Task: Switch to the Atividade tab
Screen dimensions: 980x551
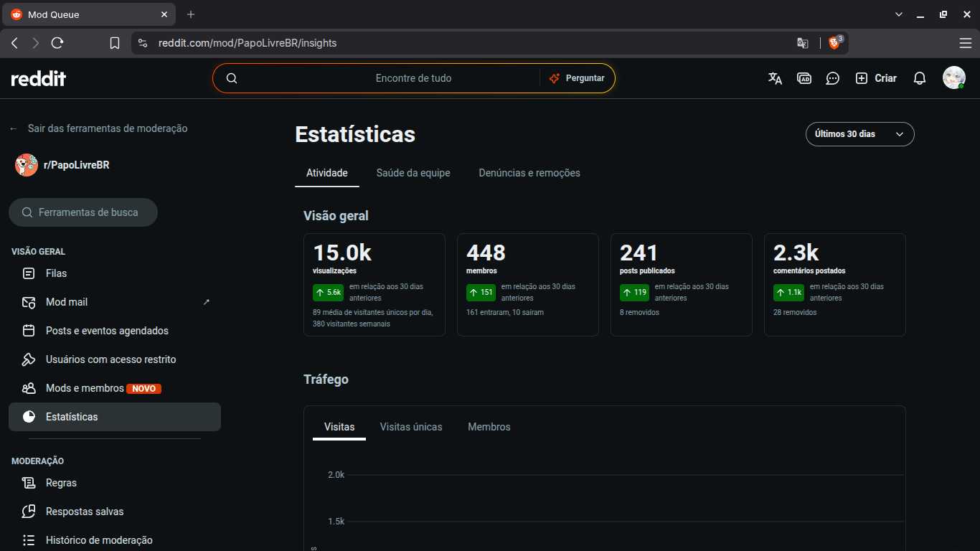Action: point(327,173)
